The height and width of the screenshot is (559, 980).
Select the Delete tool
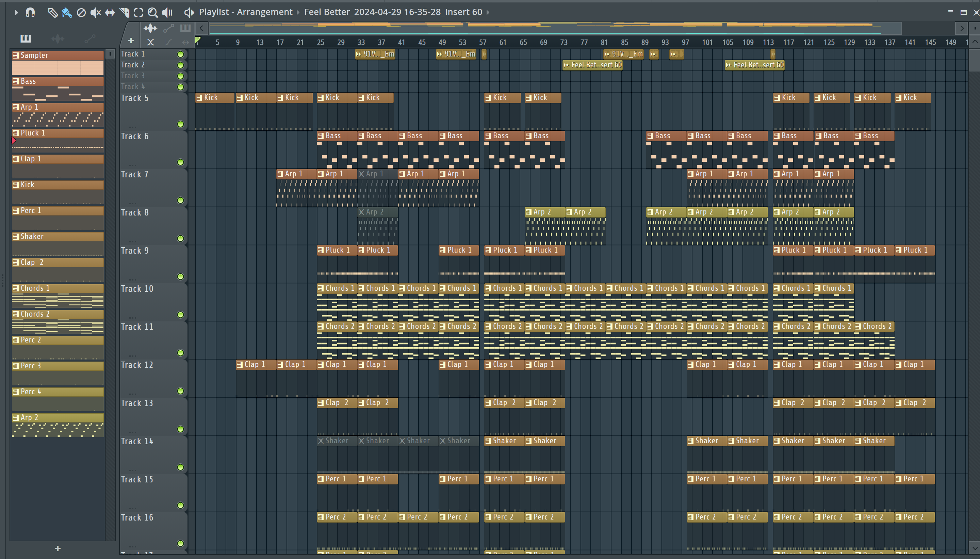click(x=81, y=13)
